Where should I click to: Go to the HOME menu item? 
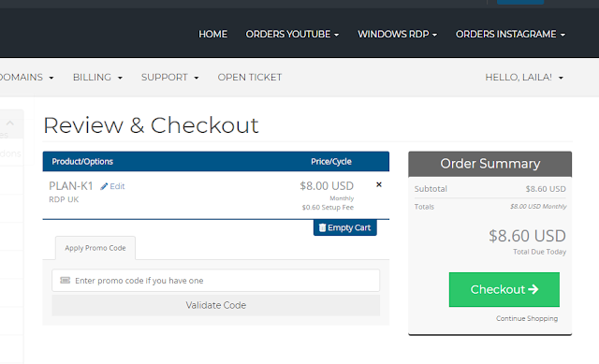tap(212, 34)
